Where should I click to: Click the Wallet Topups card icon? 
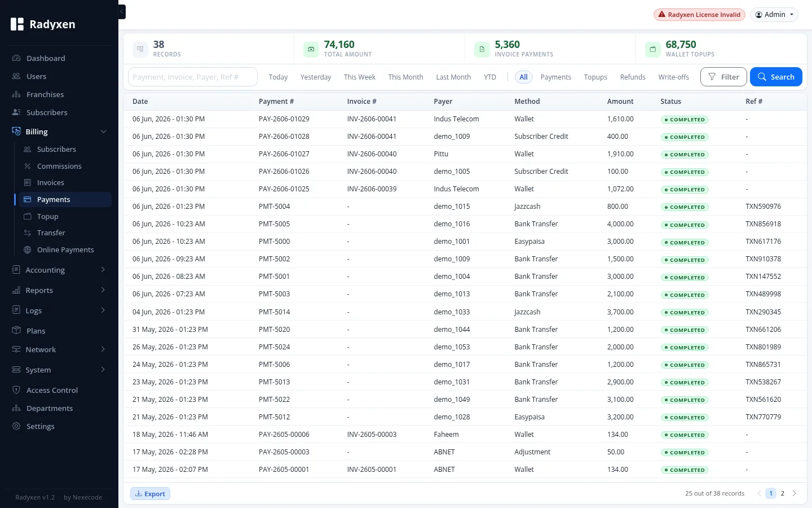coord(653,50)
